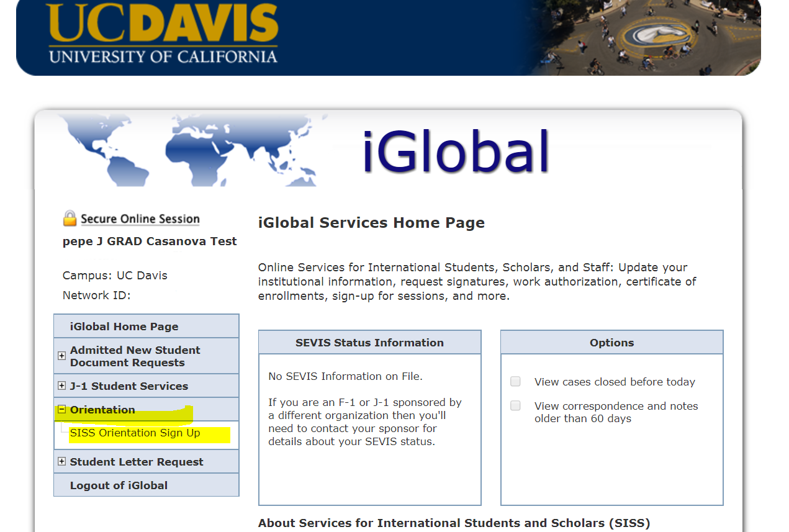Open the J-1 Student Services menu label
This screenshot has width=789, height=532.
128,386
